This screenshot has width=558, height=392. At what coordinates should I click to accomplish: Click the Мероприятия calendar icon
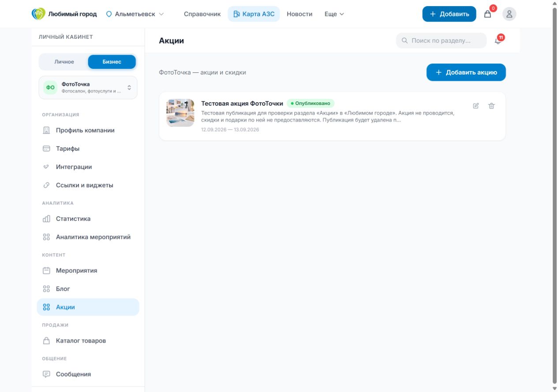(x=46, y=271)
